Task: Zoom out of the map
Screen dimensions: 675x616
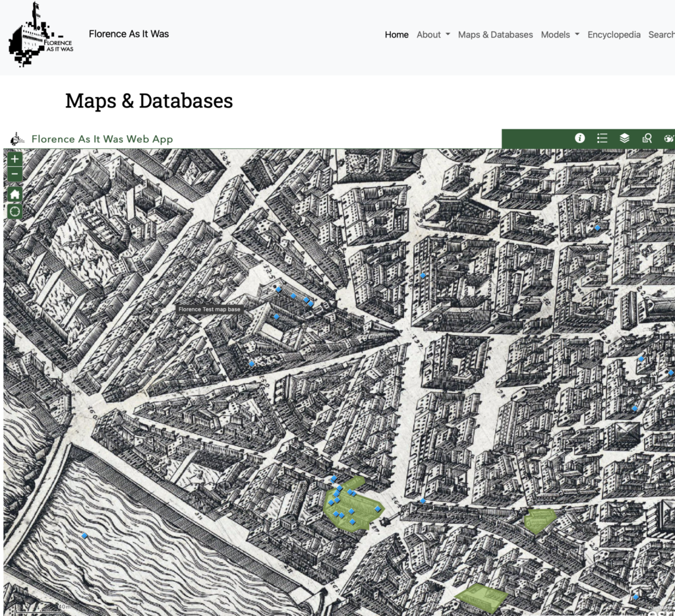Action: pos(15,174)
